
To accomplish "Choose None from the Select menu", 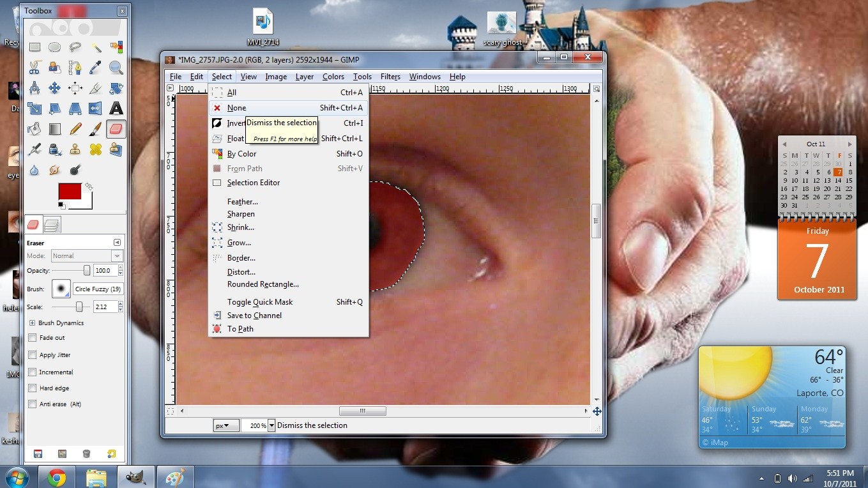I will tap(288, 108).
